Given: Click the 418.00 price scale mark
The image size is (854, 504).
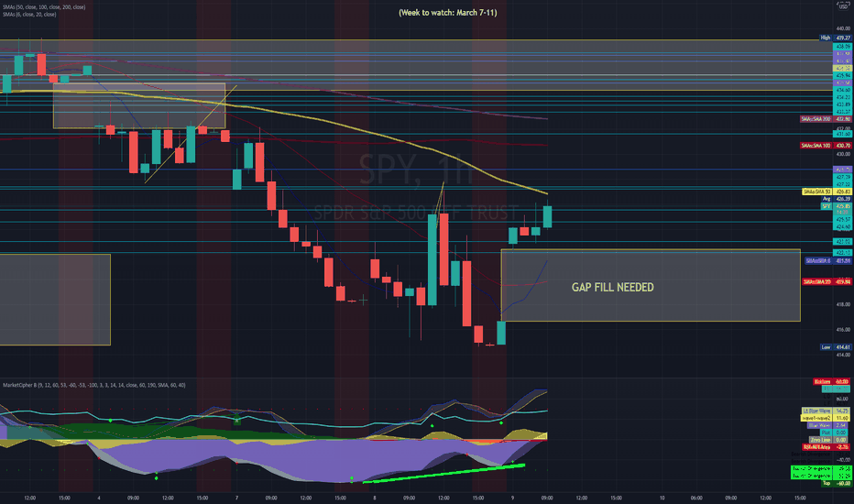Looking at the screenshot, I should (x=843, y=304).
